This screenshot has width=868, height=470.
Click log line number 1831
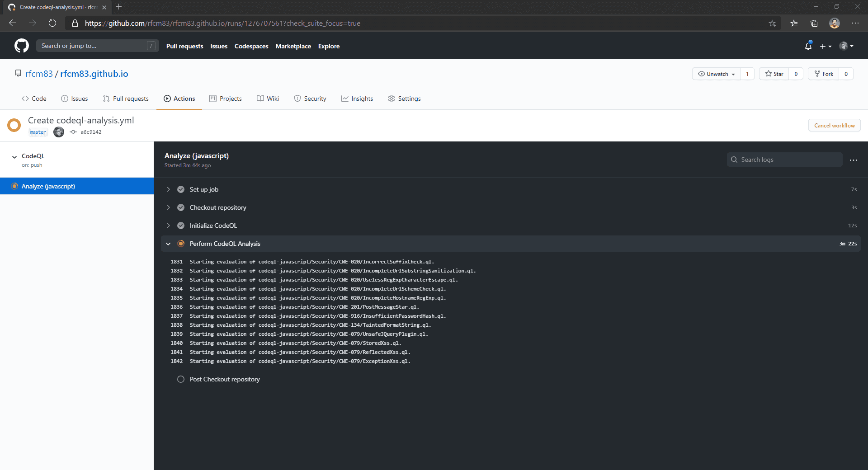tap(176, 262)
